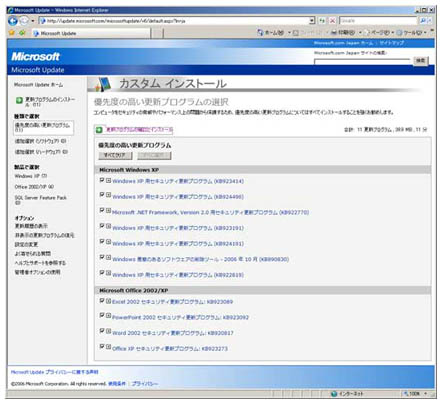
Task: Click the review and install updates link
Action: coord(139,129)
